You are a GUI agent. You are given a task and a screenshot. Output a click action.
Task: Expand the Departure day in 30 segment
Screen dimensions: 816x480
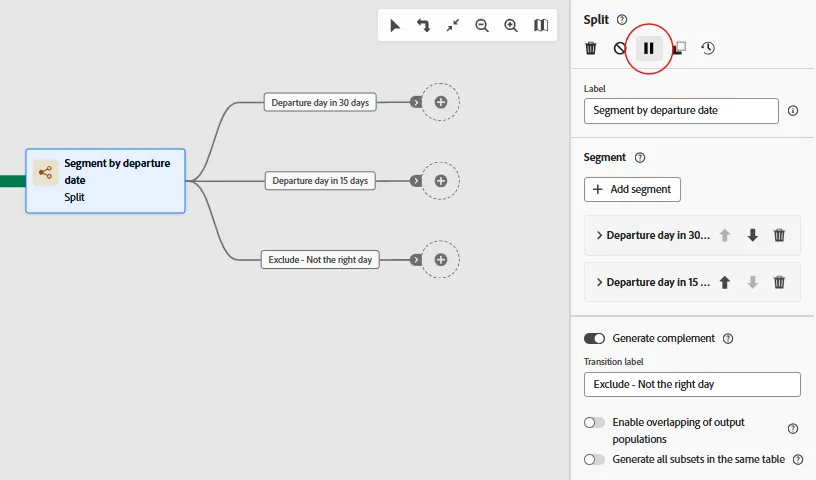tap(600, 235)
